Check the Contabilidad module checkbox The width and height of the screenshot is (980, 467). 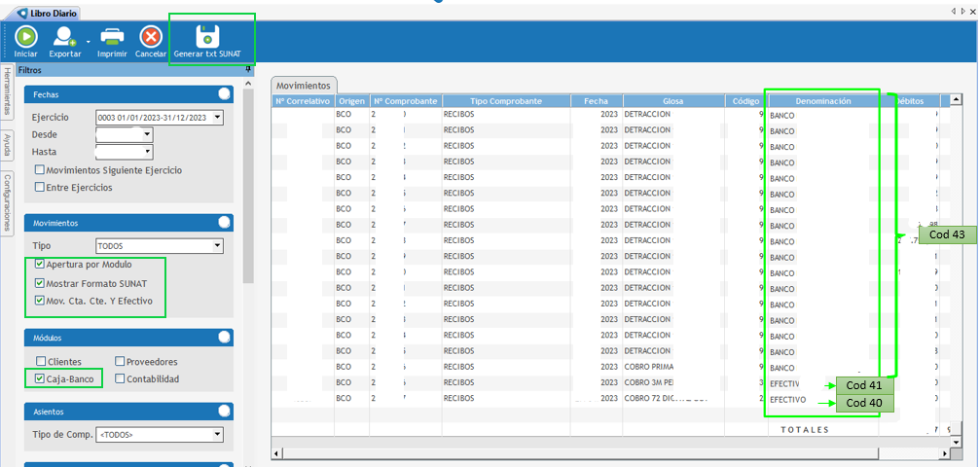pos(120,378)
